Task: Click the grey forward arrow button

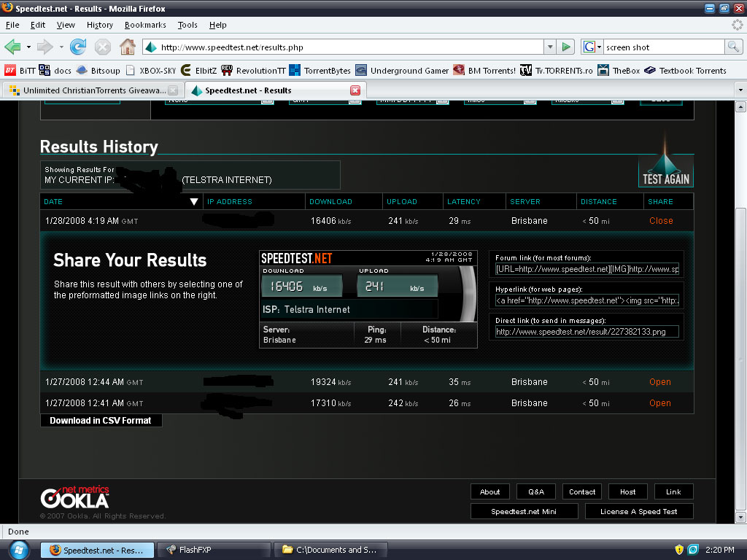Action: point(44,47)
